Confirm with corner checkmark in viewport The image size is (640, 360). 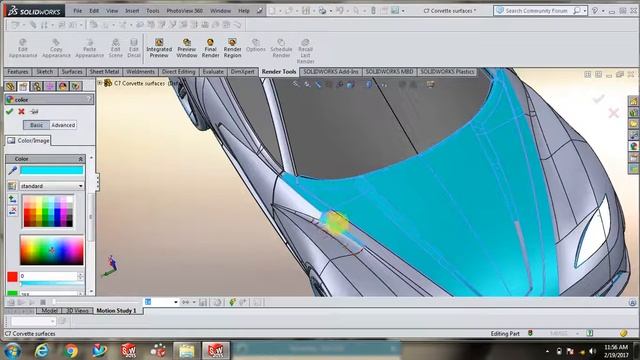coord(598,99)
